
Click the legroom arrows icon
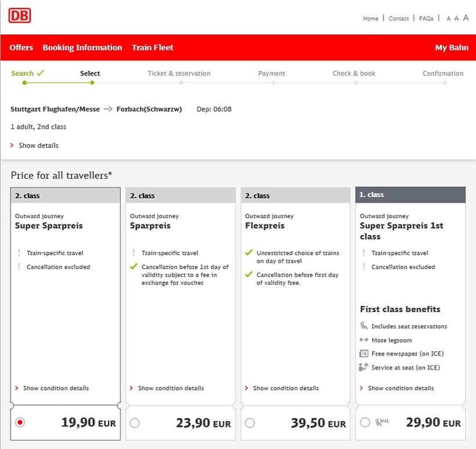click(363, 340)
